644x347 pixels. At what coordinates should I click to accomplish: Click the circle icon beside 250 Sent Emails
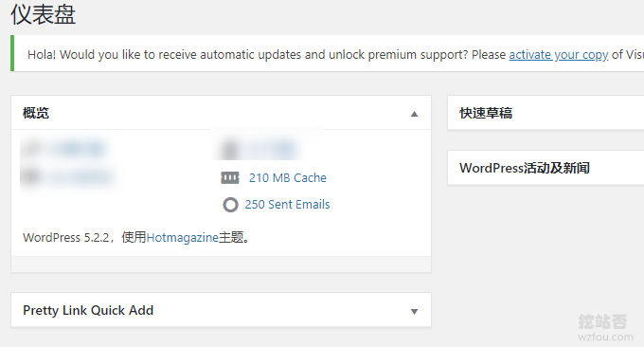[x=230, y=205]
